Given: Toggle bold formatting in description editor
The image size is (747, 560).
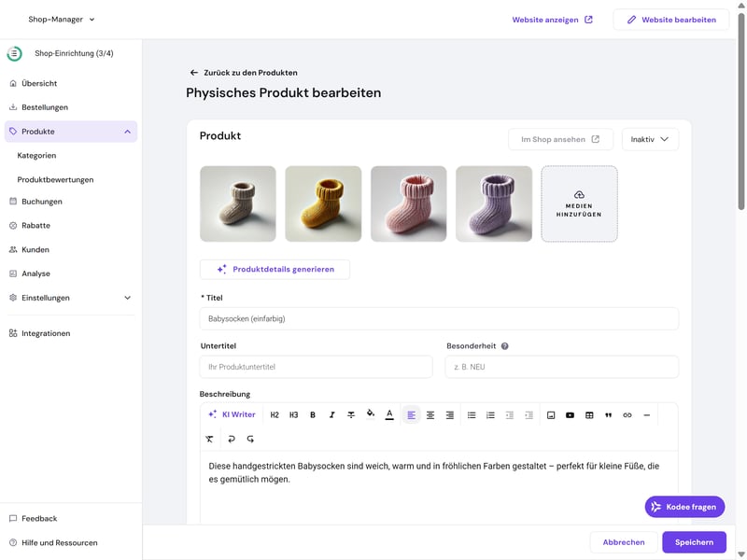Looking at the screenshot, I should coord(313,415).
